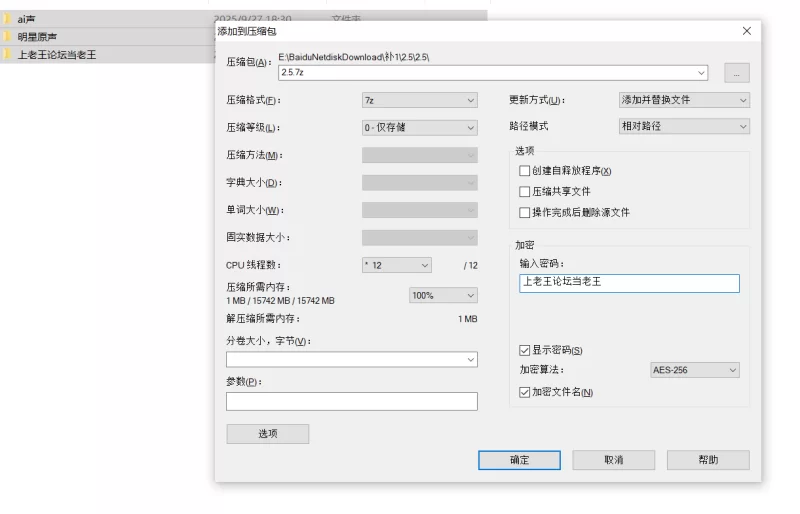This screenshot has width=800, height=514.
Task: Open the AES-256 加密算法 dropdown
Action: pos(694,370)
